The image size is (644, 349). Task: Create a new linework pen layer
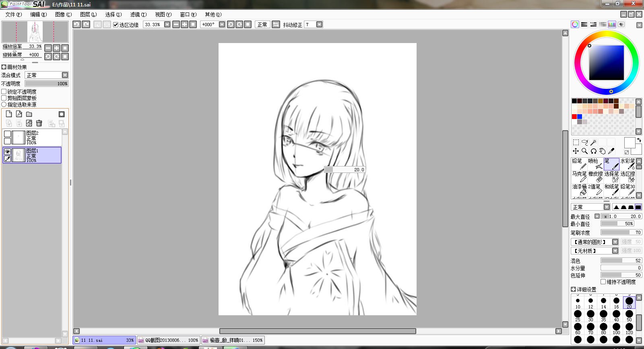point(19,114)
